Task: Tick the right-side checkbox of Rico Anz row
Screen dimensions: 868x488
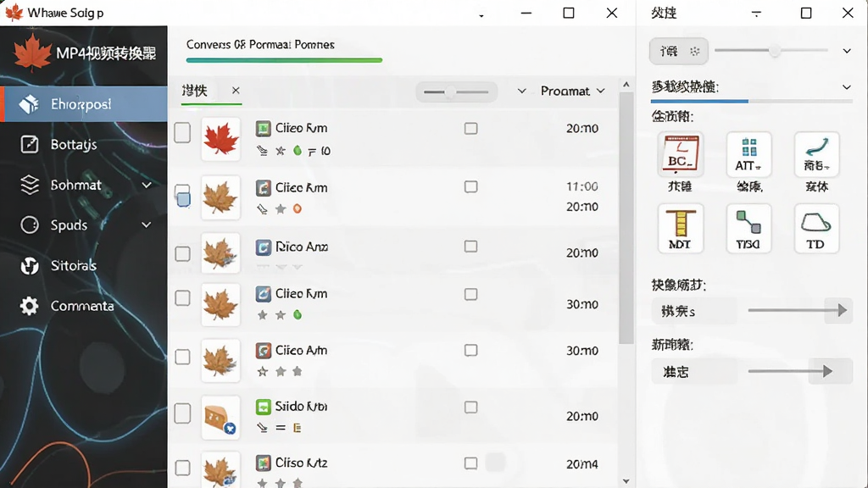Action: click(471, 247)
